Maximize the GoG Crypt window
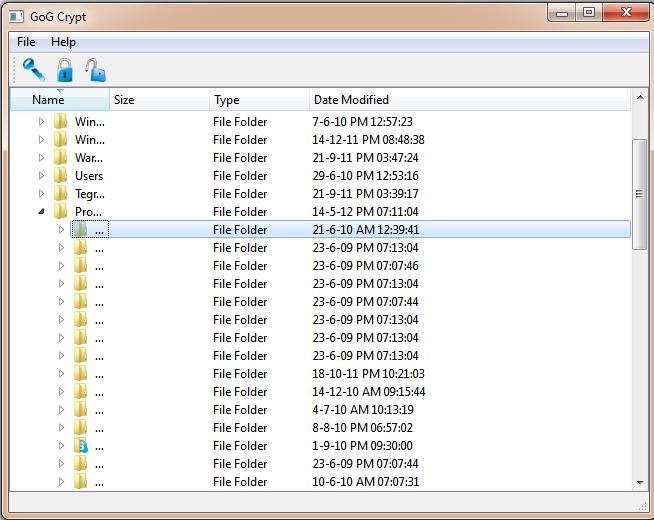The height and width of the screenshot is (520, 654). pyautogui.click(x=588, y=12)
